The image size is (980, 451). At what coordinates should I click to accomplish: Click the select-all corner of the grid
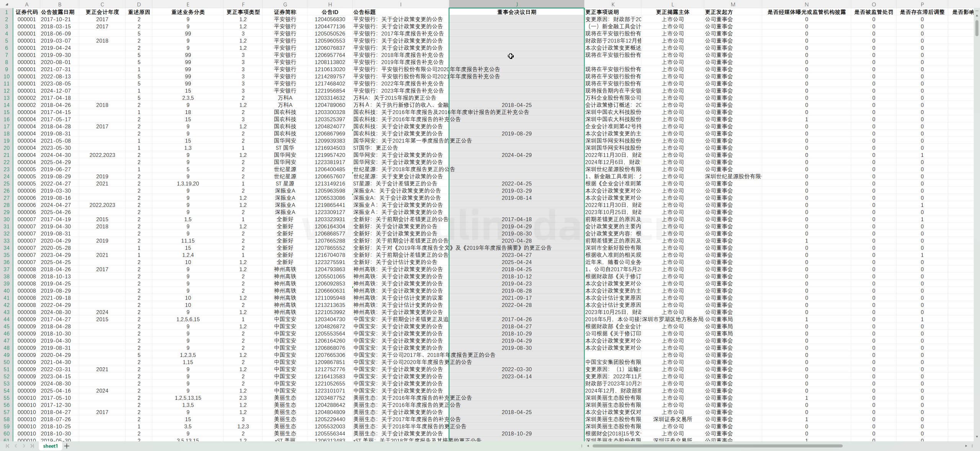point(7,4)
